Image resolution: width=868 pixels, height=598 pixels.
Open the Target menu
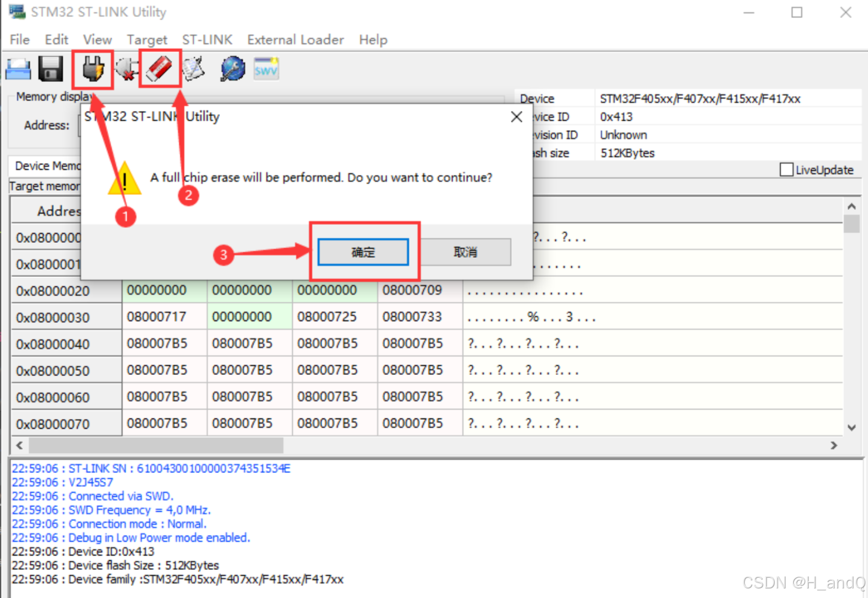[147, 39]
